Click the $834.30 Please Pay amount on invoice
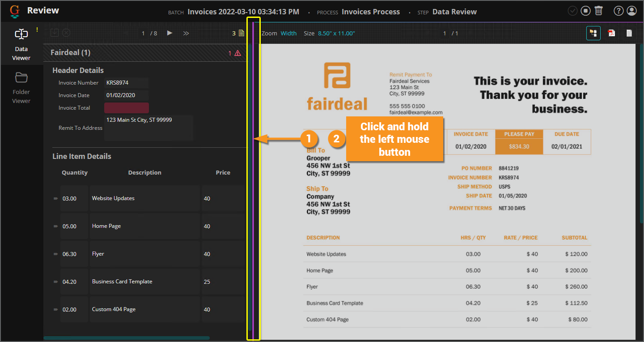 (x=519, y=146)
